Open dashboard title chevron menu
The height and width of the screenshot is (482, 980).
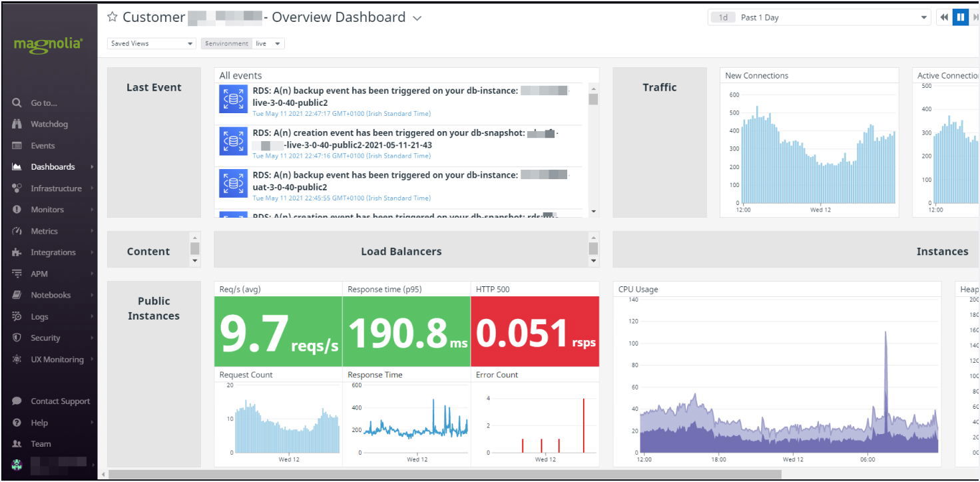[417, 19]
